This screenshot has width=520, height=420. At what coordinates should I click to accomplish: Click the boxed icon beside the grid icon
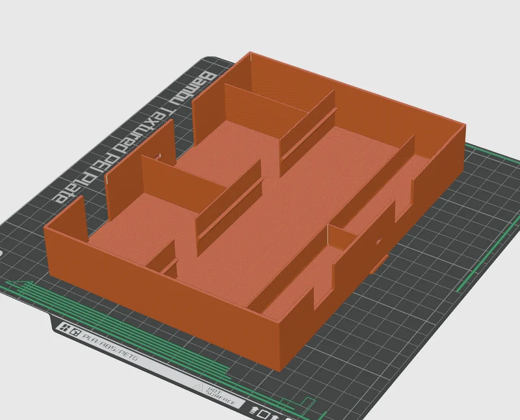point(75,332)
